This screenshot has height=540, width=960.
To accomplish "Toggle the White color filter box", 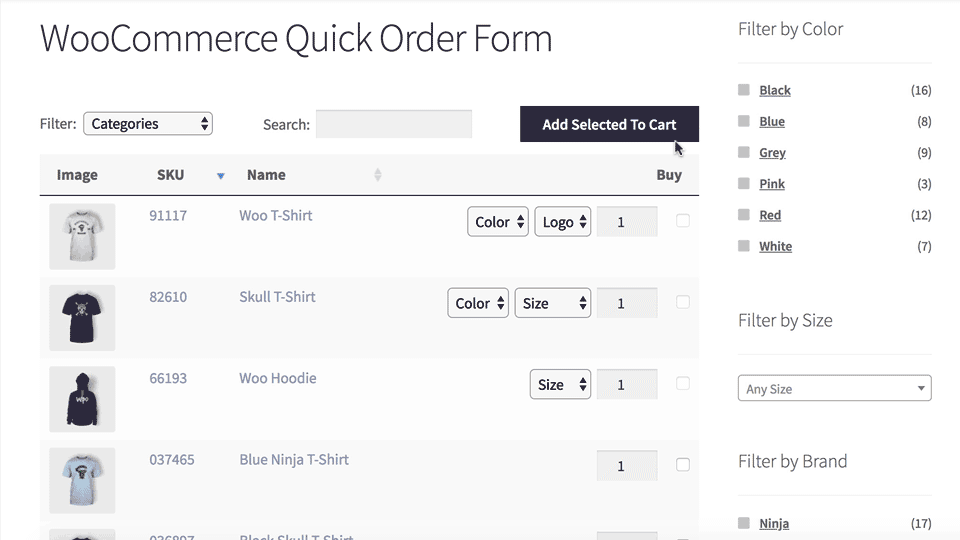I will [744, 246].
